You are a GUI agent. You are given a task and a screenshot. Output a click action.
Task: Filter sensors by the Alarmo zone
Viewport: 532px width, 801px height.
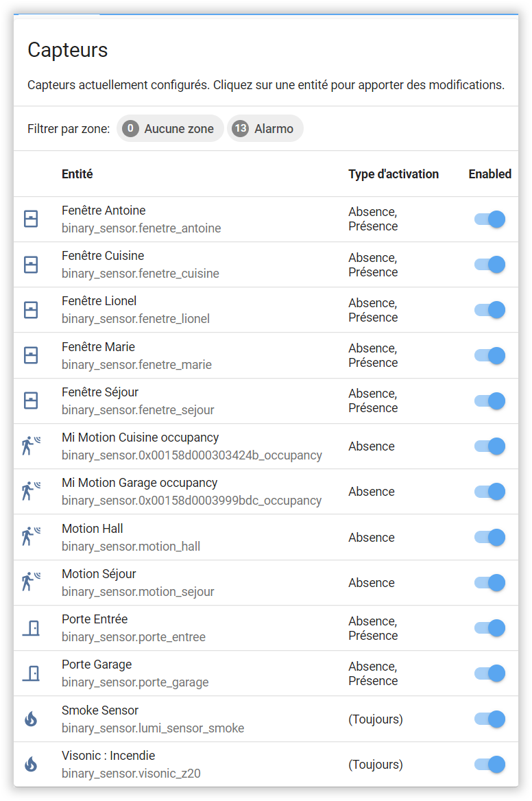265,129
